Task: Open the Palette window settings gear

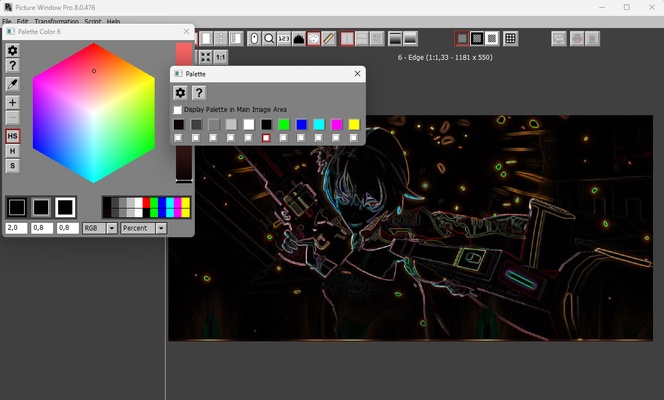Action: [x=180, y=93]
